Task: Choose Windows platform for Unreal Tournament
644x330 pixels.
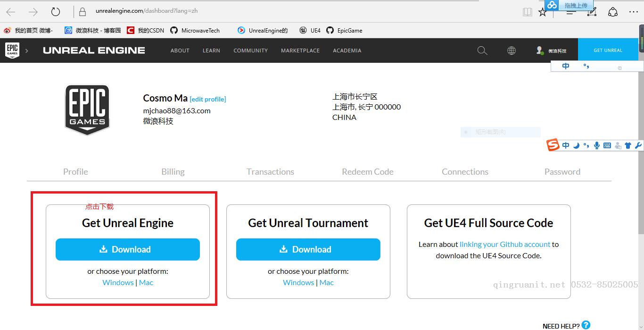Action: [298, 282]
